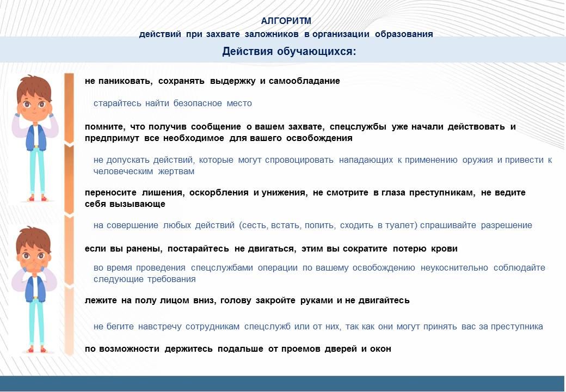This screenshot has height=392, width=566.
Task: Click the text «если вы ранены, постарайтесь не двигаться»
Action: tap(270, 249)
